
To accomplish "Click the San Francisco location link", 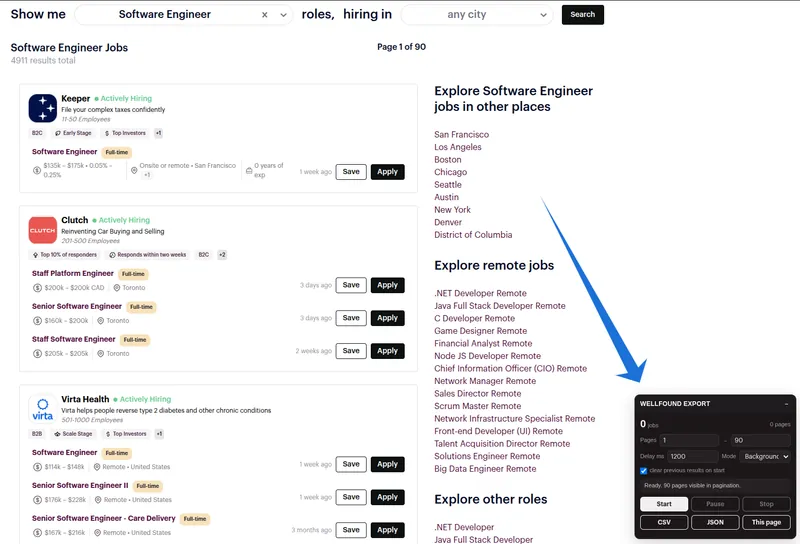I will click(461, 135).
